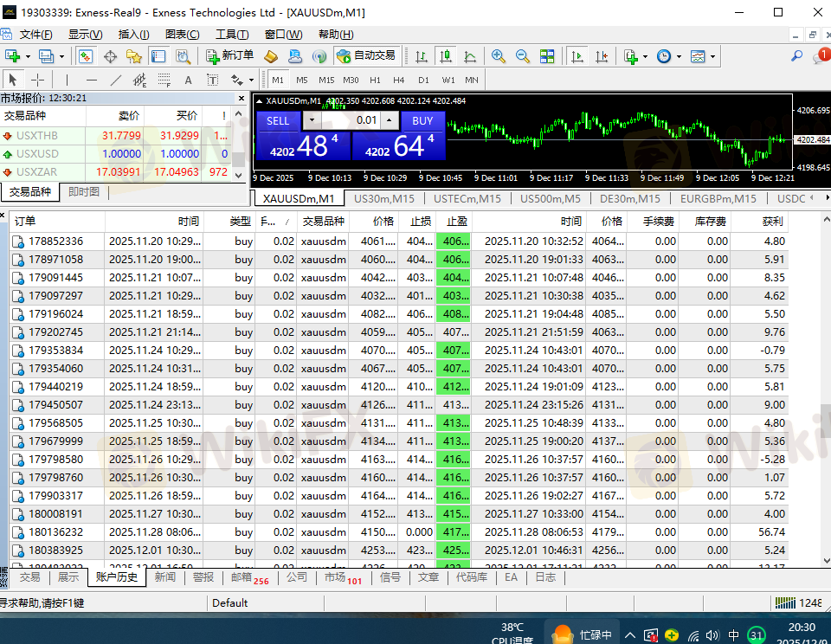The width and height of the screenshot is (831, 644).
Task: Toggle candlestick chart mode
Action: 446,56
